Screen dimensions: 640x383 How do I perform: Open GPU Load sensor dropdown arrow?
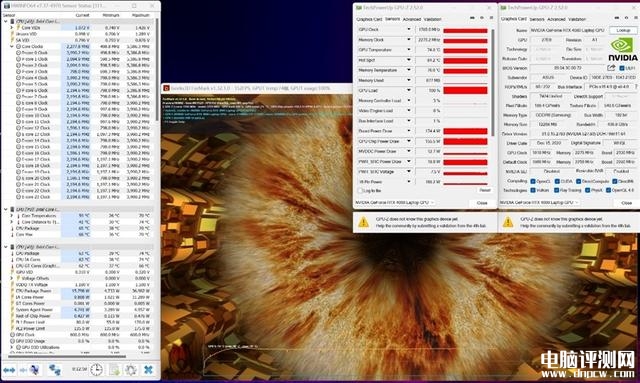408,90
